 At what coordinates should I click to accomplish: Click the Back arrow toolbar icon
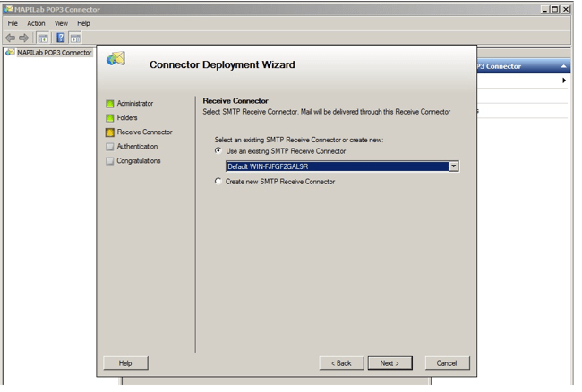(11, 38)
